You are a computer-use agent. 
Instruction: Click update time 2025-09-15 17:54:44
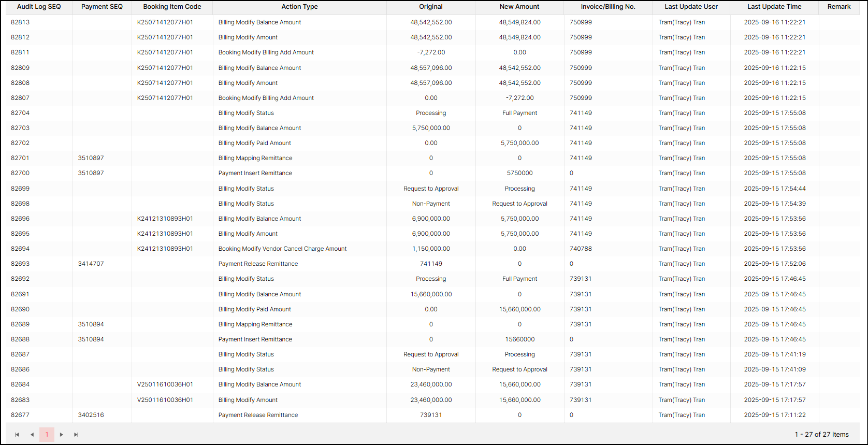(775, 189)
